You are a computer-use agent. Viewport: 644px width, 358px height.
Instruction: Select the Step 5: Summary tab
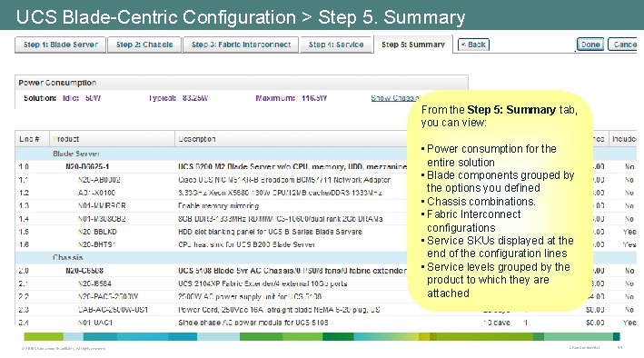(x=413, y=45)
